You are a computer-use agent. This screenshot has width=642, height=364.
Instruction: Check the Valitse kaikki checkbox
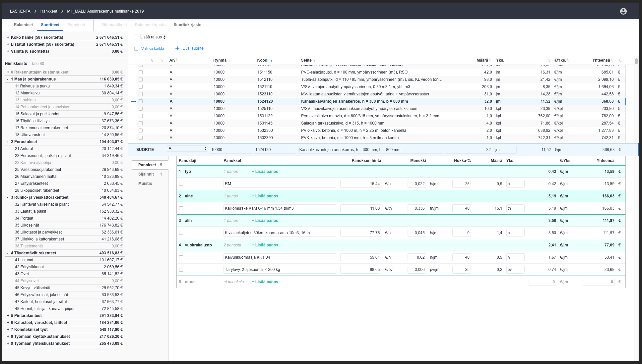pos(136,49)
